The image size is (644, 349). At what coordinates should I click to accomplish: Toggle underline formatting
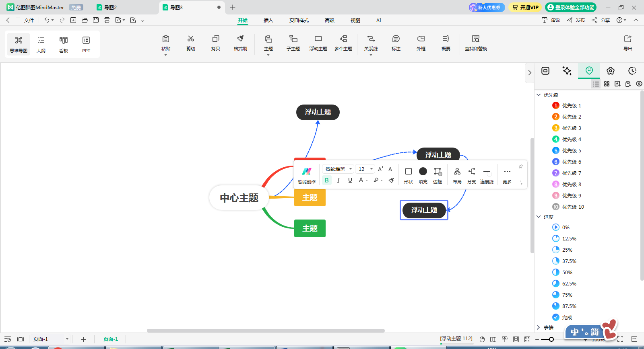pos(350,180)
